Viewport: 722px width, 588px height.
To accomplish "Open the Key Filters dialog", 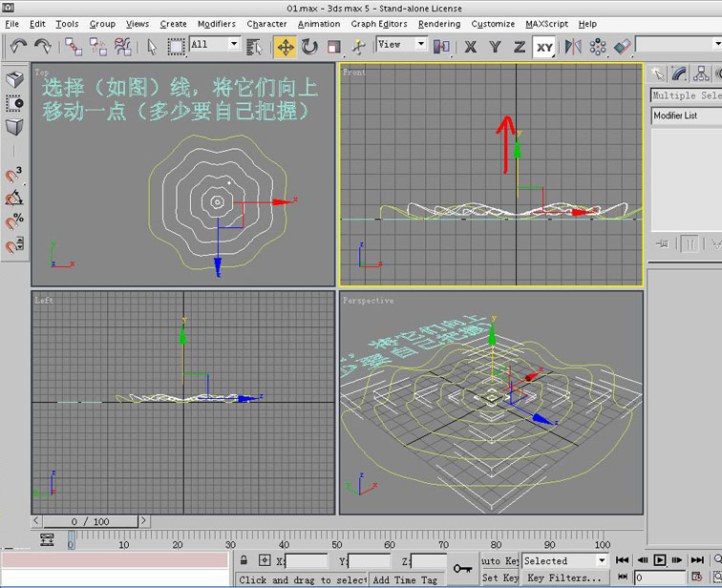I will [x=564, y=577].
